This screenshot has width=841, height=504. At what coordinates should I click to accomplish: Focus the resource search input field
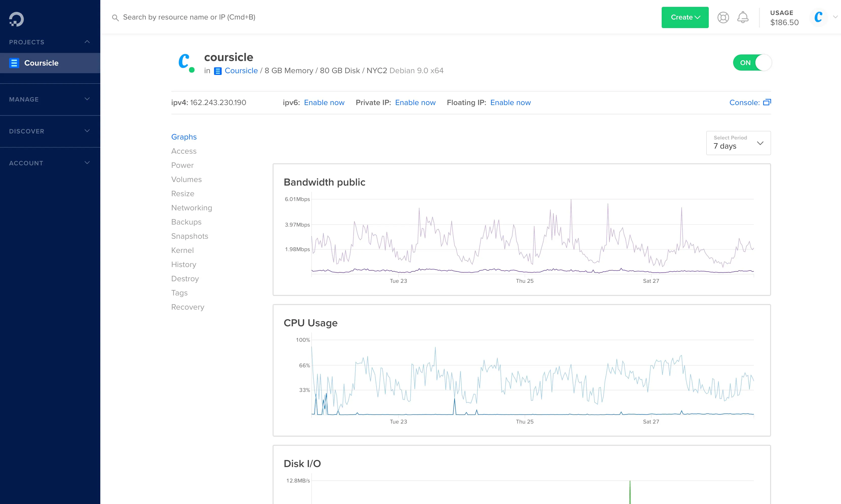tap(189, 17)
